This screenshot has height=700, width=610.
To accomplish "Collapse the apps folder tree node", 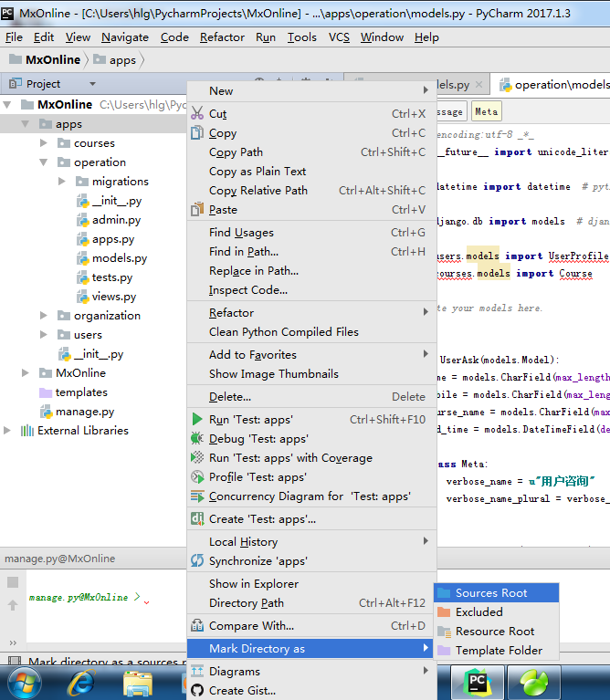I will click(26, 123).
